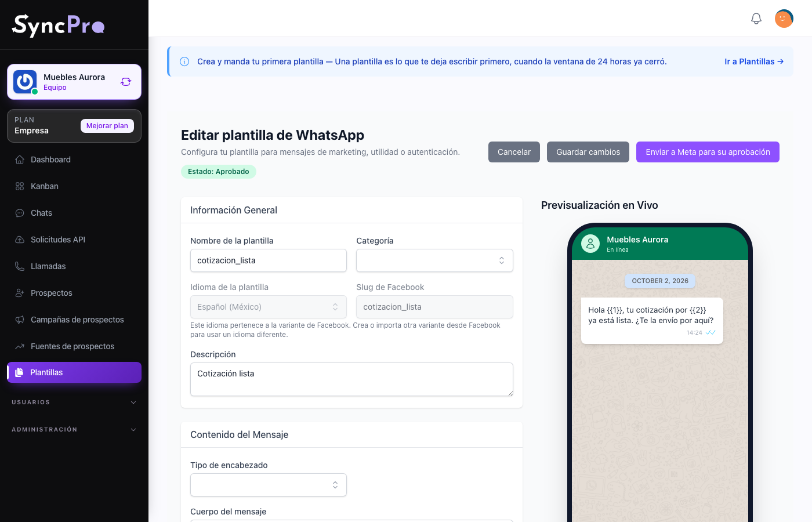Click the Mejorar plan button
Screen dimensions: 812x522
point(107,126)
